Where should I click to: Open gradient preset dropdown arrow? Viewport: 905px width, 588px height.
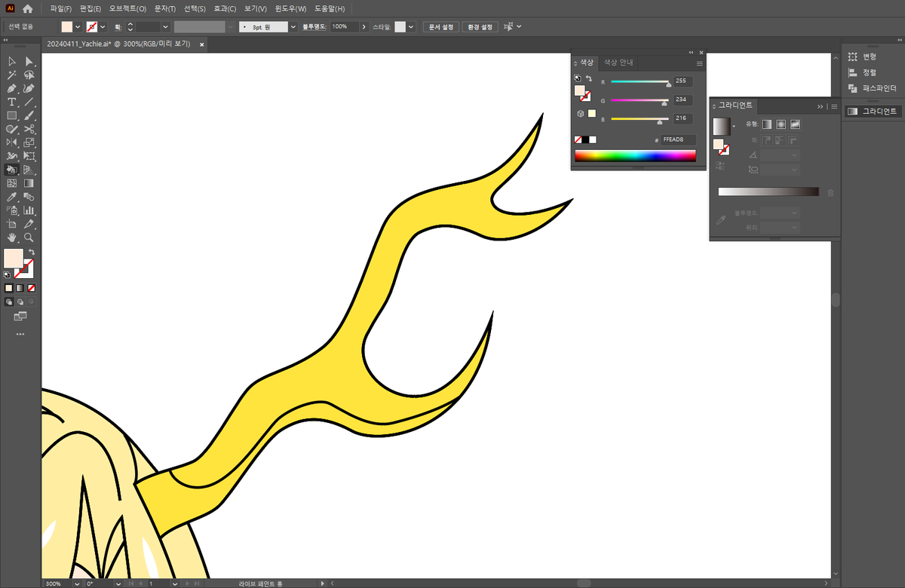(734, 124)
